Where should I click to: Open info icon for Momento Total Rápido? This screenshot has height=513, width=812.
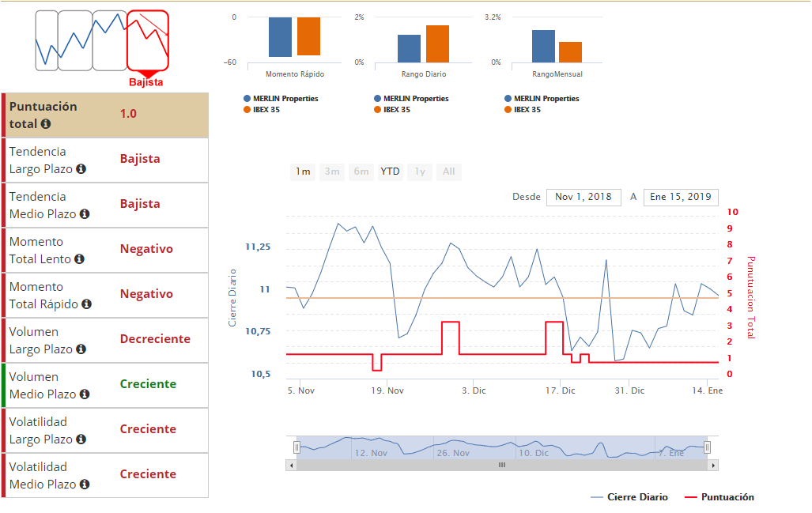pos(86,304)
